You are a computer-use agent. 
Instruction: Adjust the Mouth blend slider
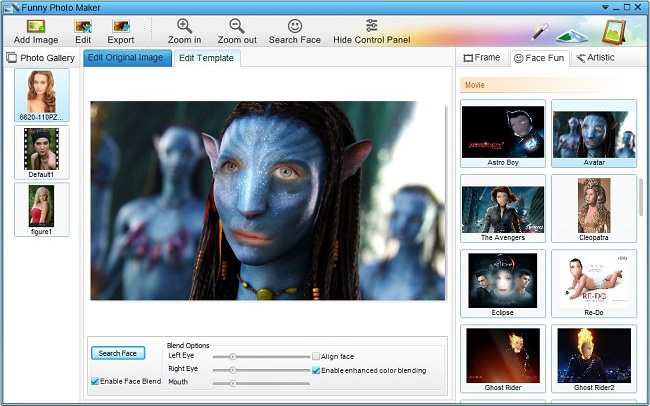(x=261, y=384)
